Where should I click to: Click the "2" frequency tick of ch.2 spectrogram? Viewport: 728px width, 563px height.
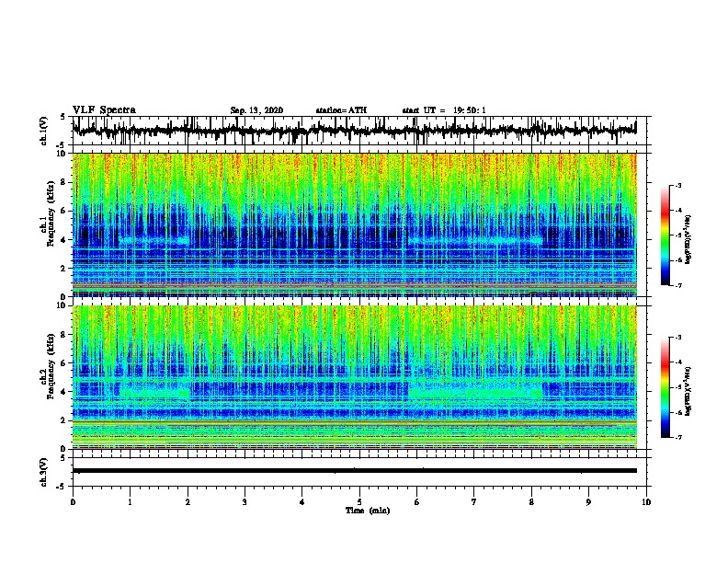click(64, 420)
